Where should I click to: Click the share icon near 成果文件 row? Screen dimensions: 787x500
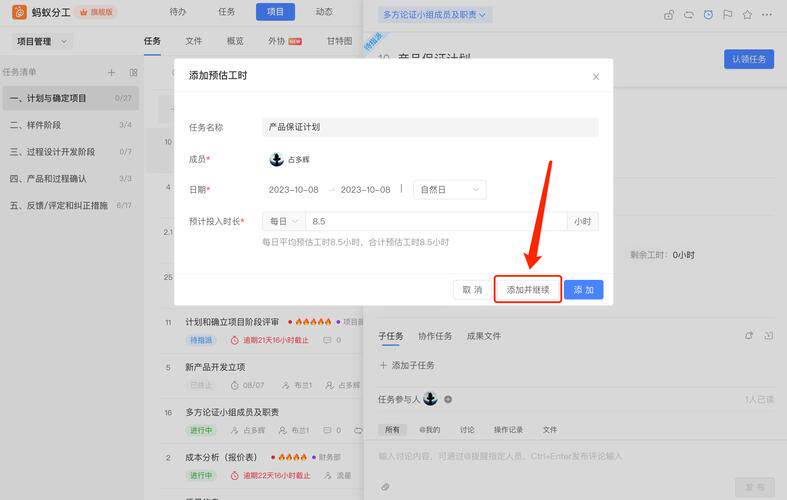[749, 335]
